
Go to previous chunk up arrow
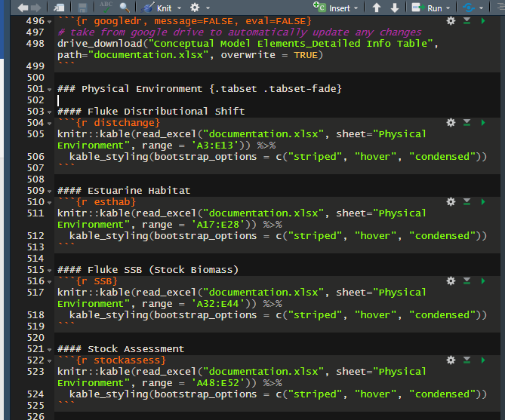pyautogui.click(x=377, y=8)
